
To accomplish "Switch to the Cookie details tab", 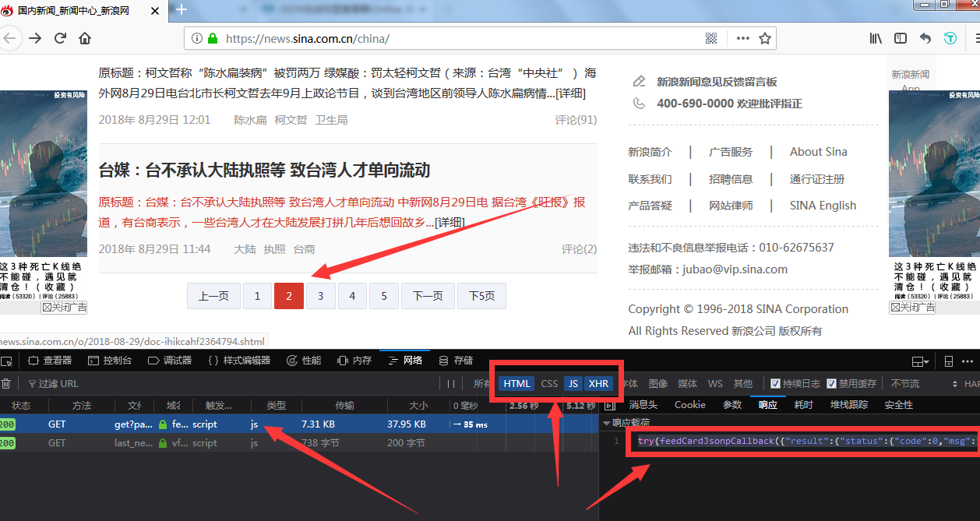I will click(690, 405).
